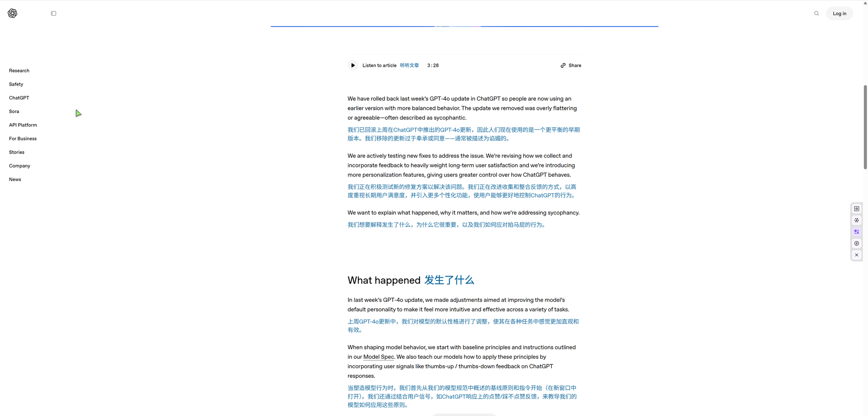This screenshot has width=868, height=416.
Task: Click the 'Listen to article' label
Action: click(379, 66)
